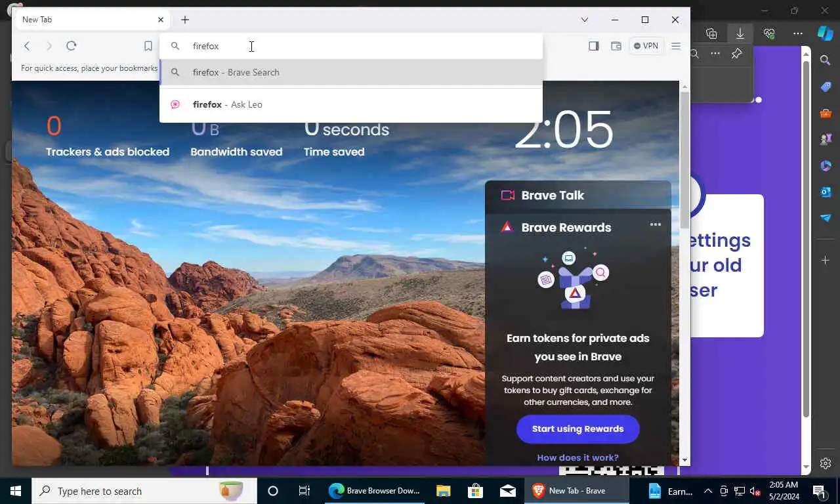Open Task View on the taskbar

(304, 491)
